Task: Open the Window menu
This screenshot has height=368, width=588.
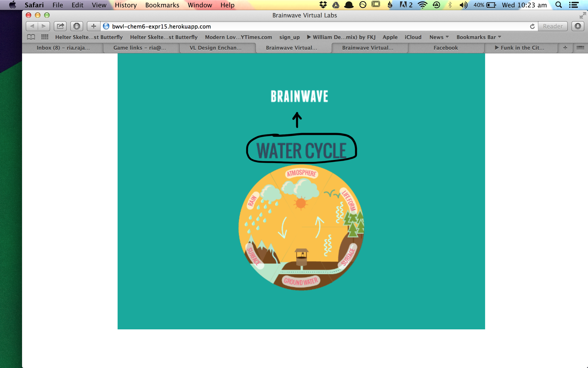Action: click(x=200, y=5)
